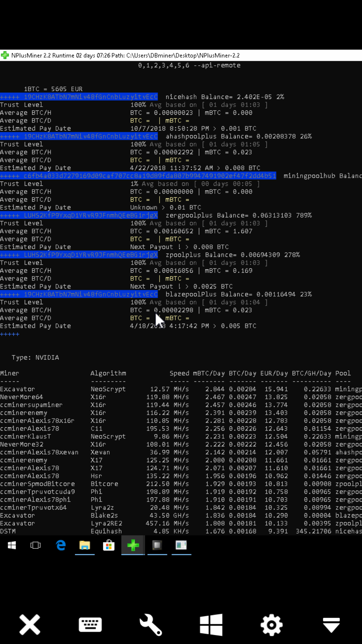Click the Algorithm column header
362x644 pixels.
[x=108, y=373]
